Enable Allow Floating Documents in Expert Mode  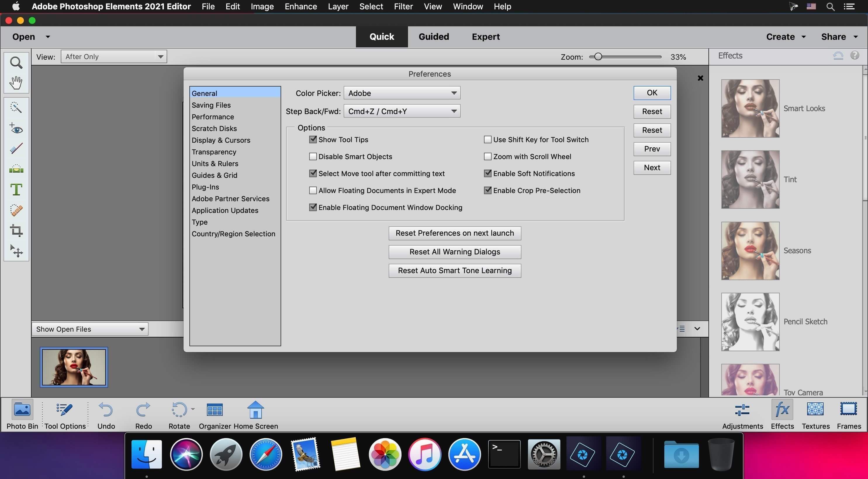(x=312, y=191)
